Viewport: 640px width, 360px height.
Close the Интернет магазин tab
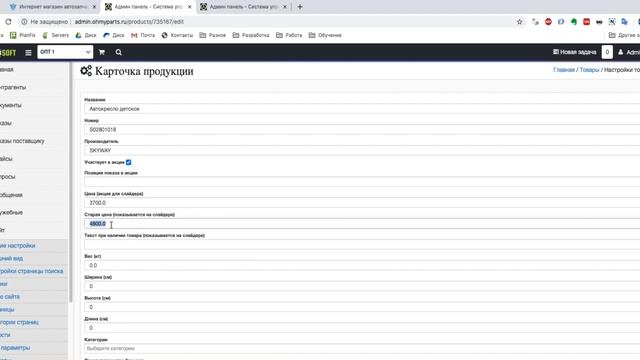pos(94,7)
